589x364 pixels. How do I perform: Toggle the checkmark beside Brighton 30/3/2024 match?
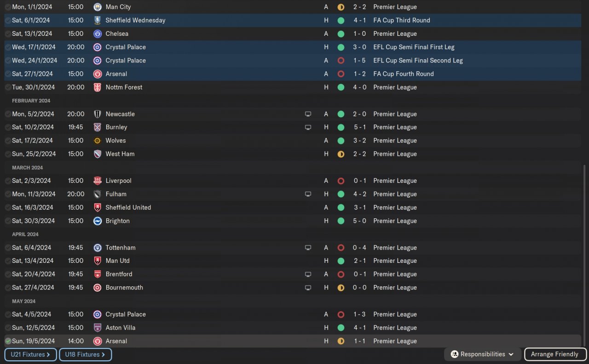click(8, 221)
